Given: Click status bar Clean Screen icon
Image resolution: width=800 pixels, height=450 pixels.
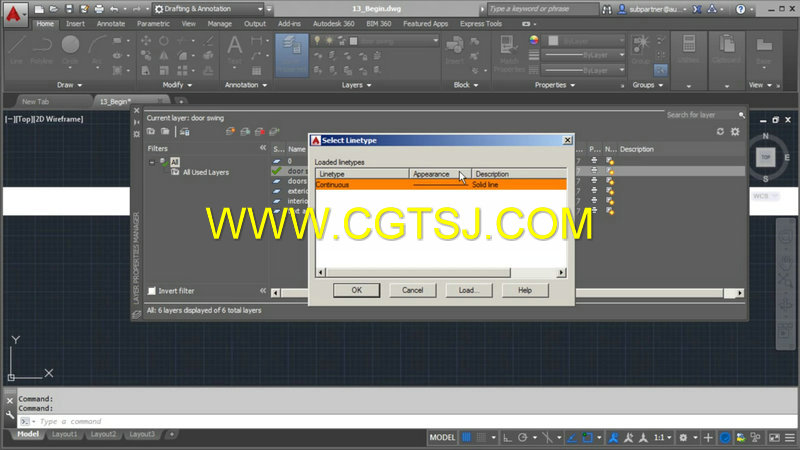Looking at the screenshot, I should coord(774,438).
